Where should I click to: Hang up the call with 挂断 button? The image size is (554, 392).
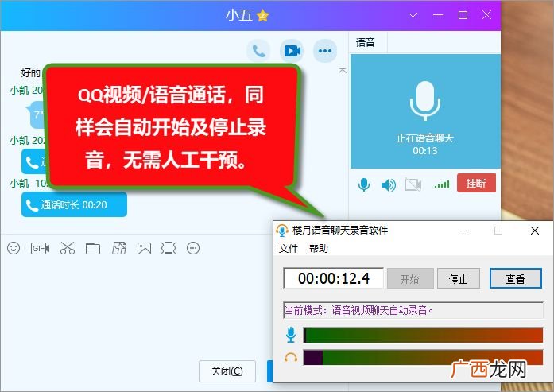(x=476, y=183)
